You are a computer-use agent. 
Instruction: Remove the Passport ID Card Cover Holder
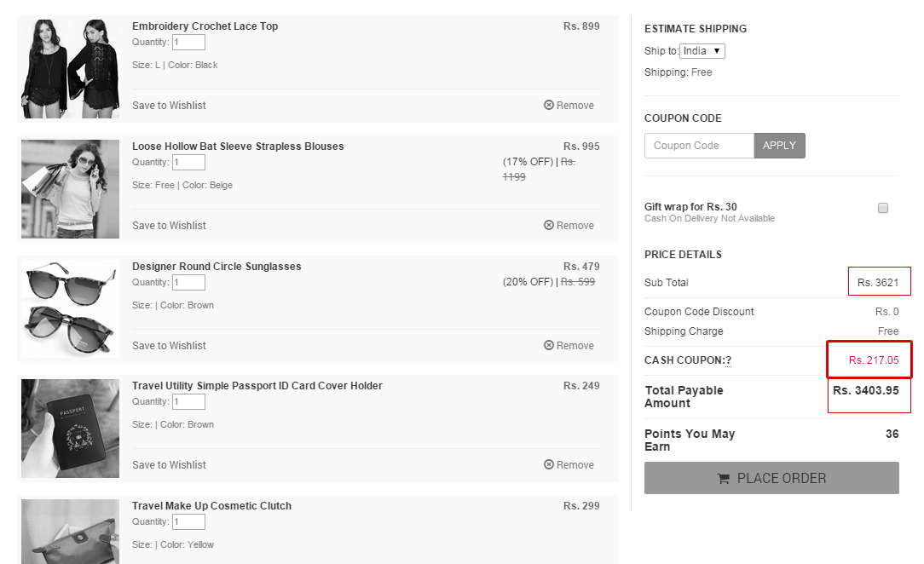569,465
